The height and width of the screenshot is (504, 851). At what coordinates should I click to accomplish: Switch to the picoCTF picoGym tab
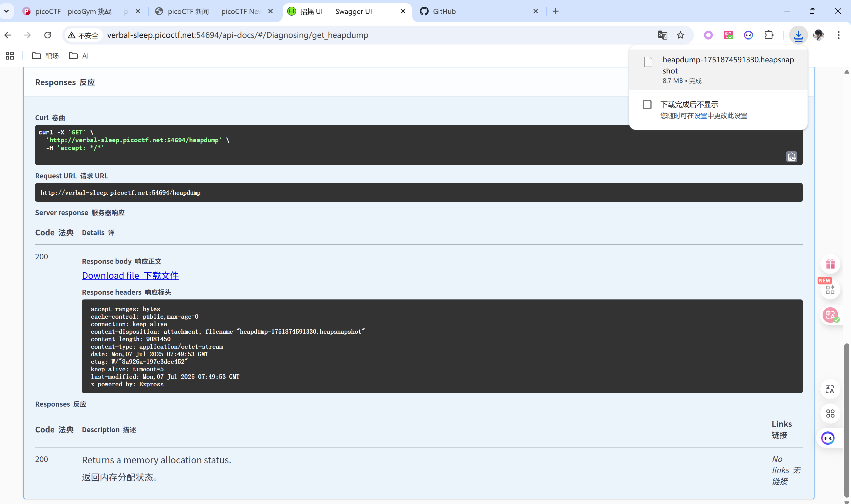click(x=78, y=11)
